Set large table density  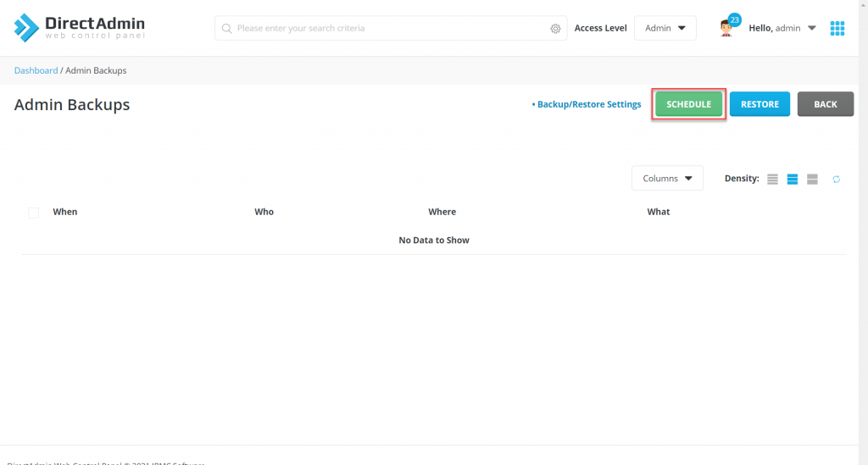812,179
